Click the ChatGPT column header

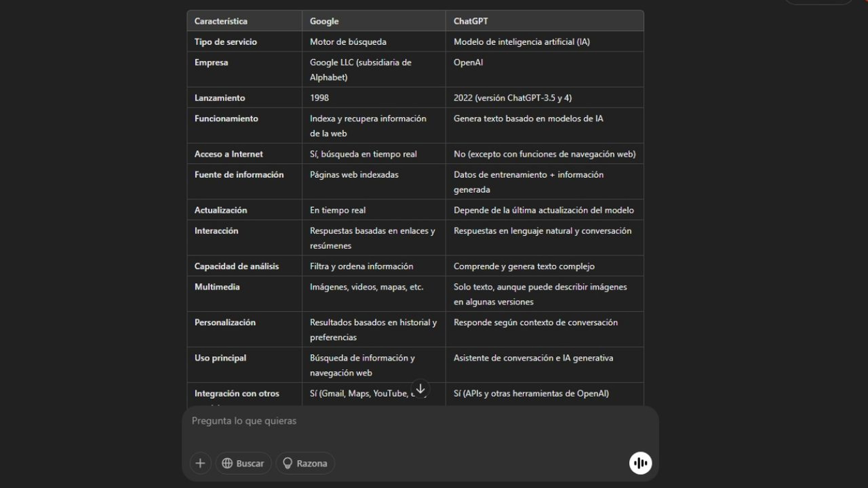click(470, 21)
